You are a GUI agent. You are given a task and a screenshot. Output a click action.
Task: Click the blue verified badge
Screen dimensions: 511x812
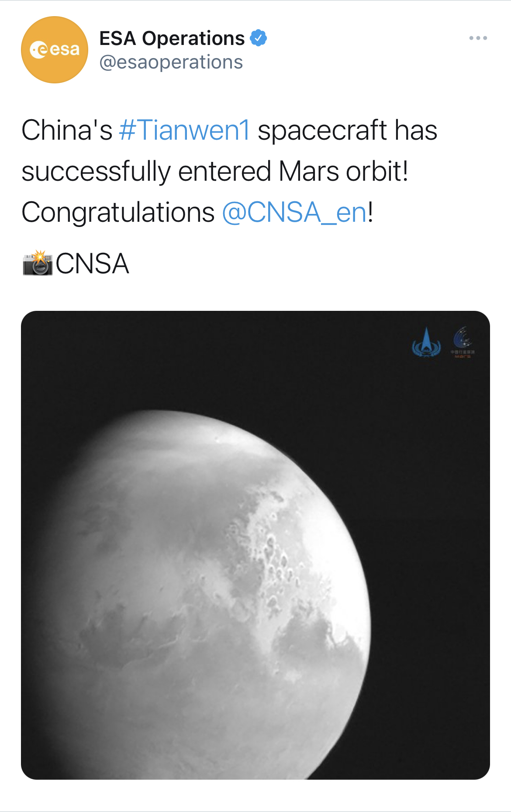[x=258, y=38]
